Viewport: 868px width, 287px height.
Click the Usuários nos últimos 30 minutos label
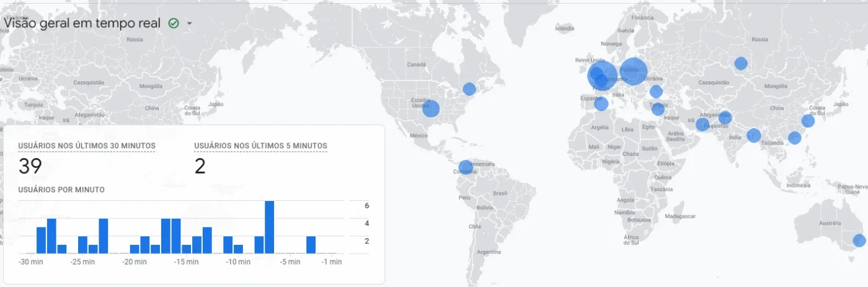coord(87,146)
